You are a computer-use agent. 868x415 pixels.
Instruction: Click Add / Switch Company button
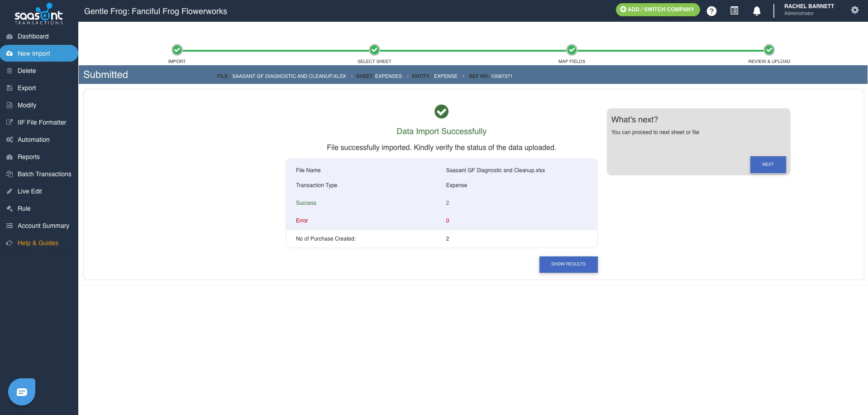[658, 10]
